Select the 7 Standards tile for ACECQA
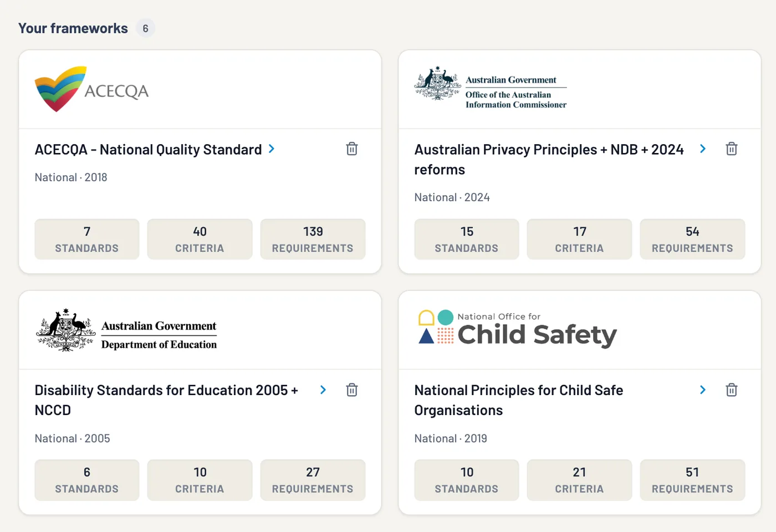This screenshot has height=532, width=776. [87, 239]
